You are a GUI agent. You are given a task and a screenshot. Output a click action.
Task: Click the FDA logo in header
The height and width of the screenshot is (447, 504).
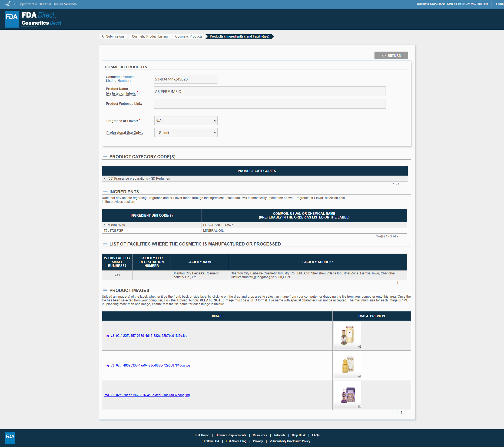[12, 19]
